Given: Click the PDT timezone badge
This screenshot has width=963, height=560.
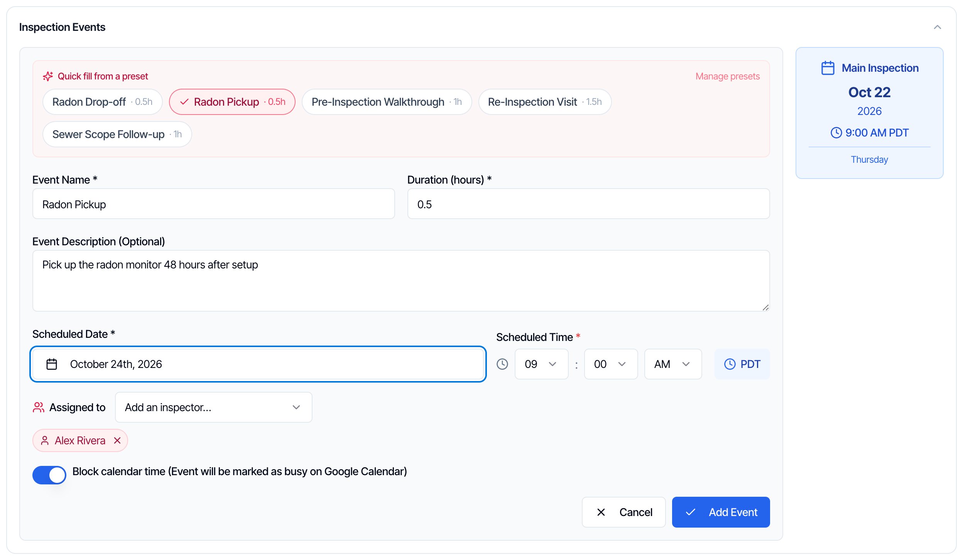Looking at the screenshot, I should coord(742,364).
